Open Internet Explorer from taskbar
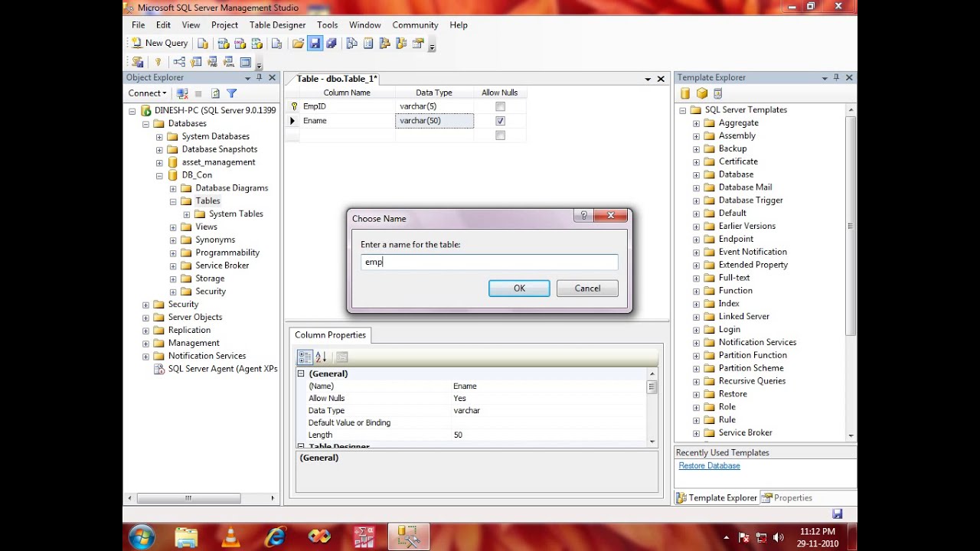 (275, 537)
